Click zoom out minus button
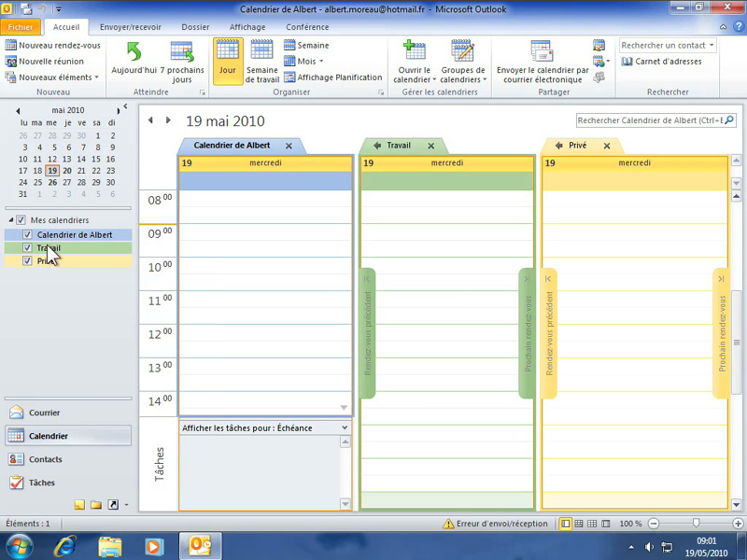The image size is (747, 560). point(654,524)
